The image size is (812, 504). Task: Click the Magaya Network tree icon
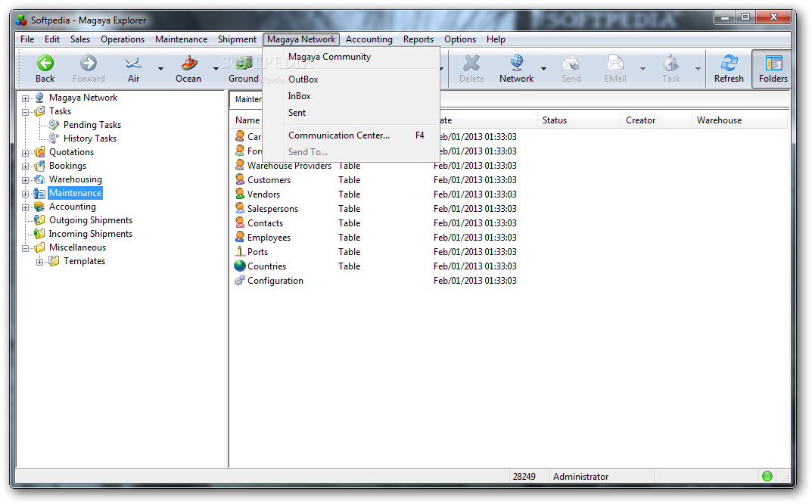(x=39, y=98)
